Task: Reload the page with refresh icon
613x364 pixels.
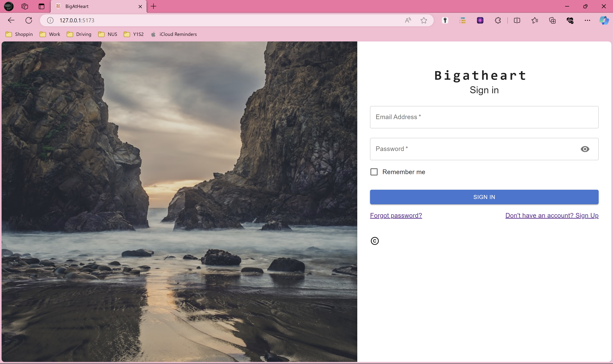Action: click(x=29, y=20)
